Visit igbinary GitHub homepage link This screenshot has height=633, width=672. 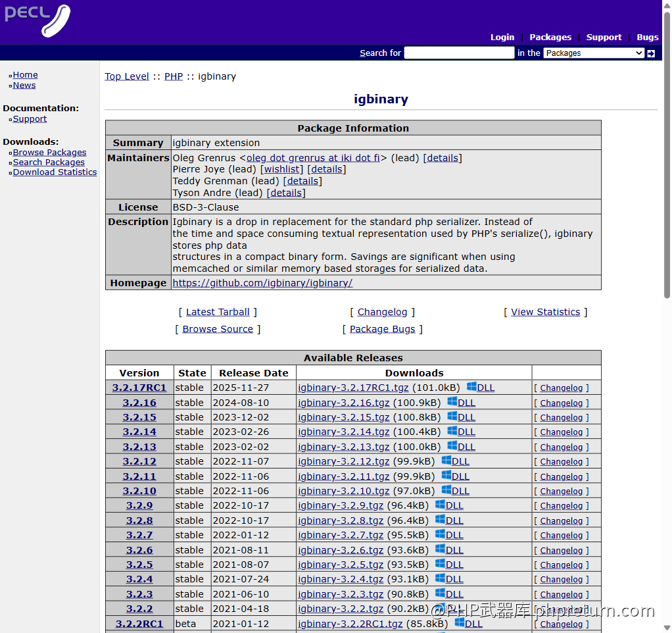262,283
